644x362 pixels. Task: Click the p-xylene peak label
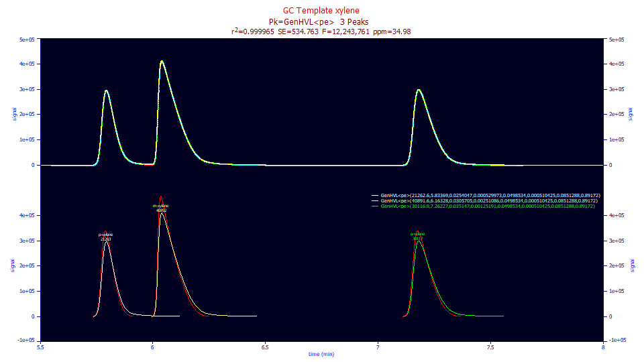[x=105, y=237]
